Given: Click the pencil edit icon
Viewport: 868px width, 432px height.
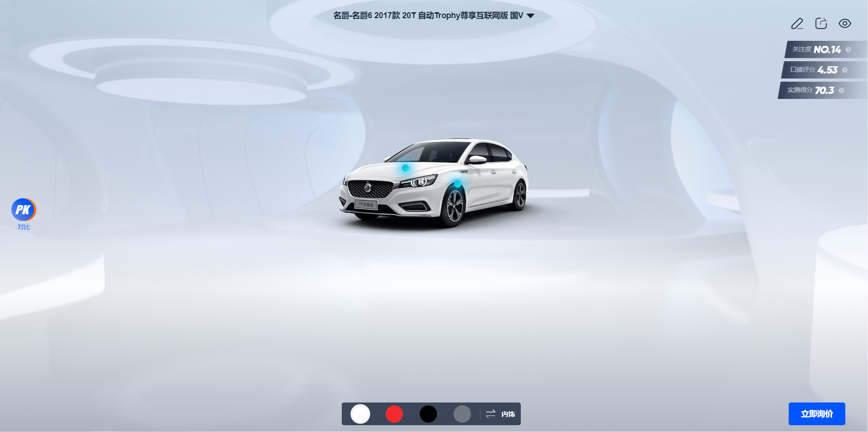Looking at the screenshot, I should point(797,24).
